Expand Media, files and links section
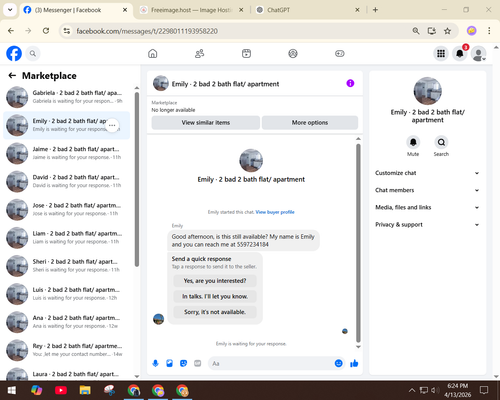This screenshot has width=500, height=400. pos(427,207)
